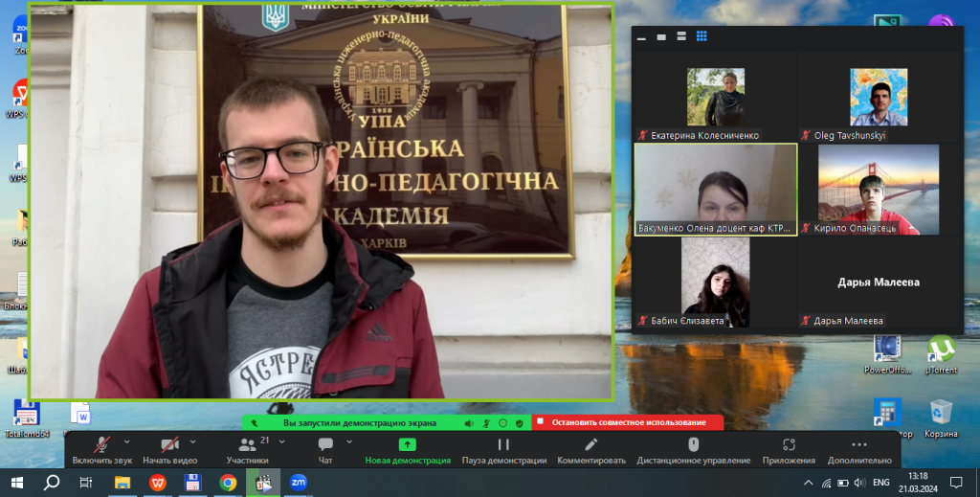Click the Бабич Єлизавета name label
This screenshot has height=497, width=980.
[687, 321]
